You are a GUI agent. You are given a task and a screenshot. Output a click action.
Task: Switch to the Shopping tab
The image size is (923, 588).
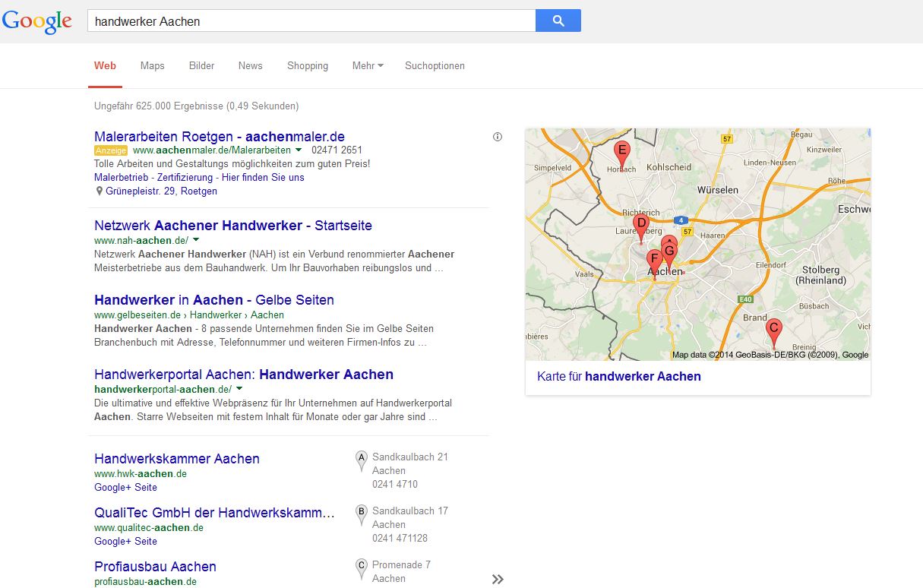click(308, 66)
